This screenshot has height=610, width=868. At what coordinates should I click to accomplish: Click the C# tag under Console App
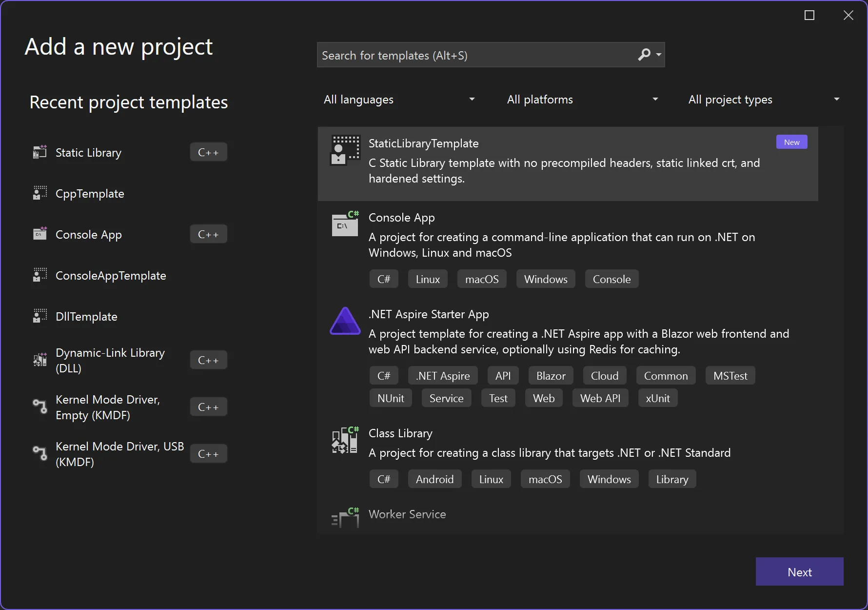pos(384,279)
